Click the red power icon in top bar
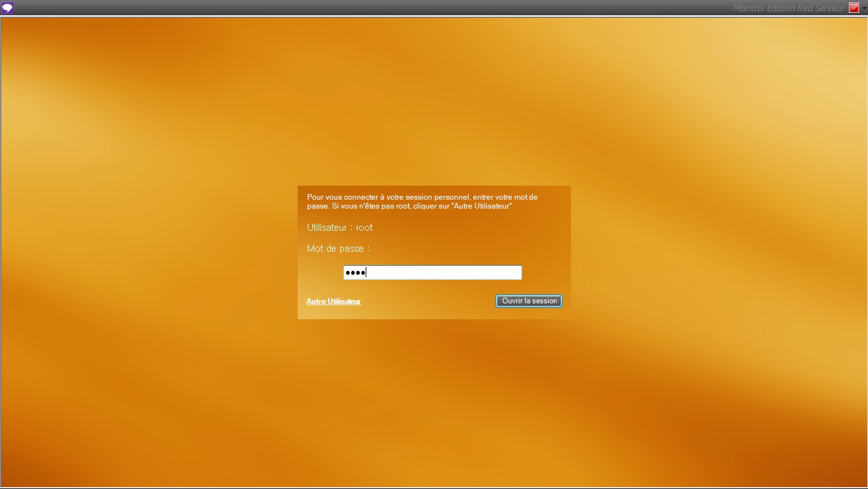The height and width of the screenshot is (489, 868). click(x=854, y=8)
